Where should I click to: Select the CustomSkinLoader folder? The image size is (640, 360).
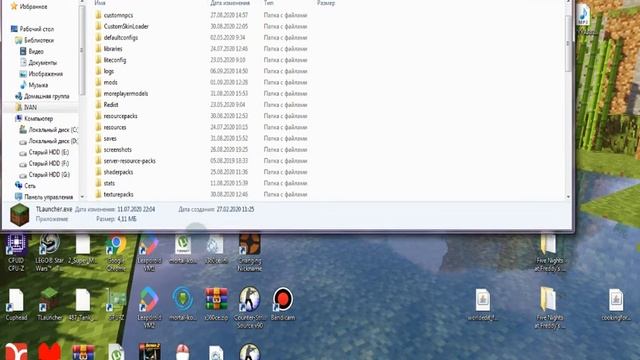126,27
